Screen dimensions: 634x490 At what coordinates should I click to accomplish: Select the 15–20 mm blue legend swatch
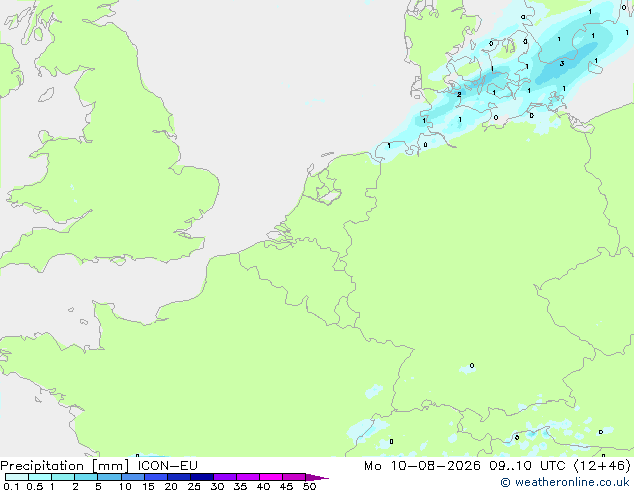click(x=156, y=477)
